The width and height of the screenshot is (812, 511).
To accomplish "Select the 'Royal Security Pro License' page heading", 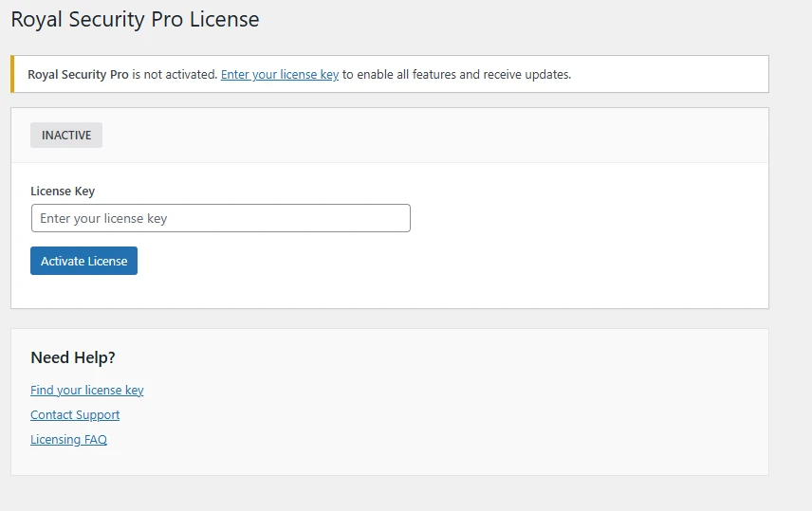I will [x=135, y=20].
